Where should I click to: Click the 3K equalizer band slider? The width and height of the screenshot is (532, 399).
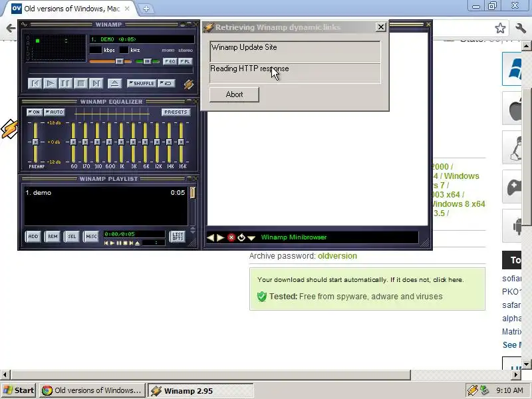pos(133,142)
